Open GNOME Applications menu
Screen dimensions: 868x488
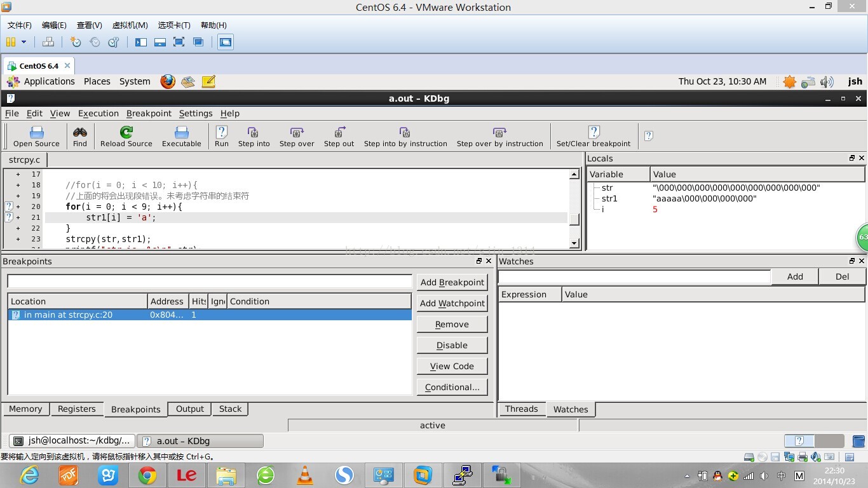(x=41, y=81)
